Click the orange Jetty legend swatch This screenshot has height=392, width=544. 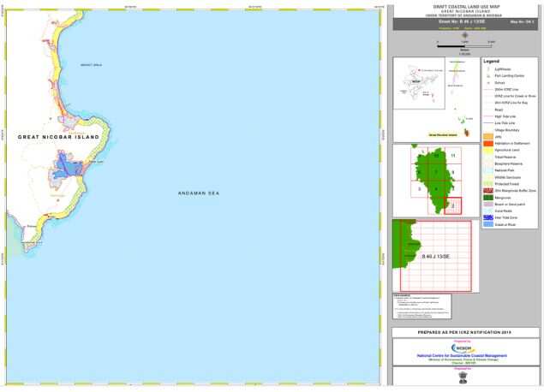tap(488, 137)
